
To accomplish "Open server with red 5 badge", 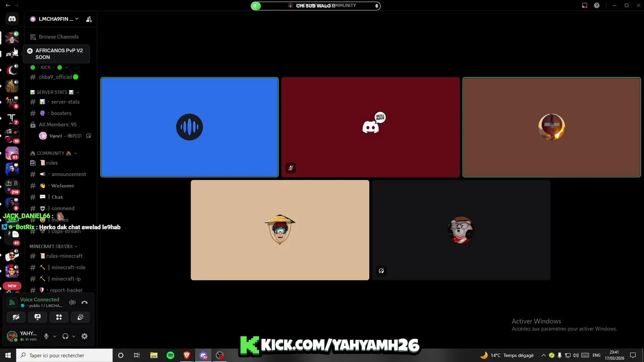I will (12, 103).
